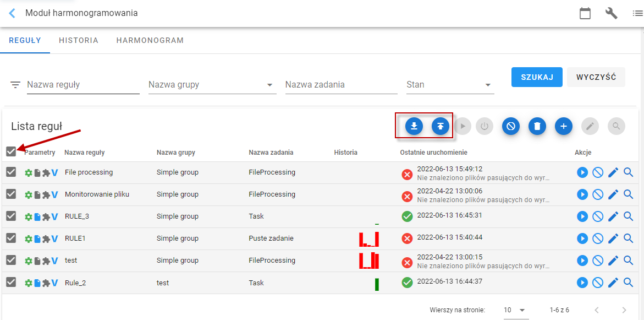This screenshot has height=320, width=644.
Task: Toggle the select-all rules checkbox
Action: click(x=11, y=152)
